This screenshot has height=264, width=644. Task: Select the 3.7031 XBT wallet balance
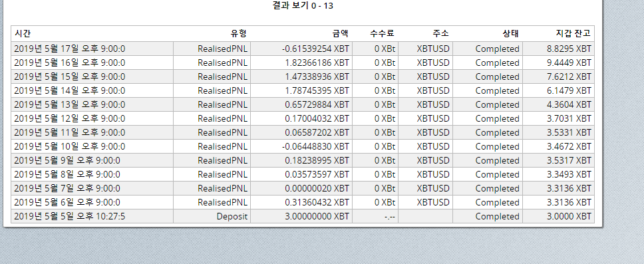559,118
